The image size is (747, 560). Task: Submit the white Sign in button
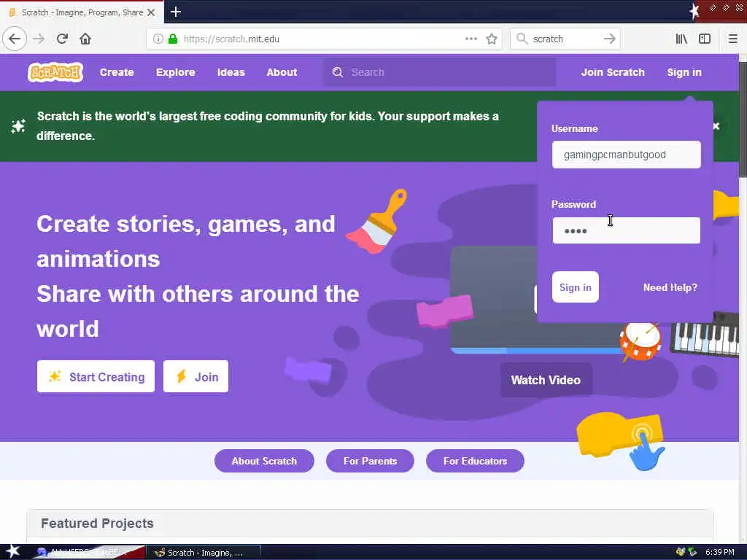click(x=575, y=287)
